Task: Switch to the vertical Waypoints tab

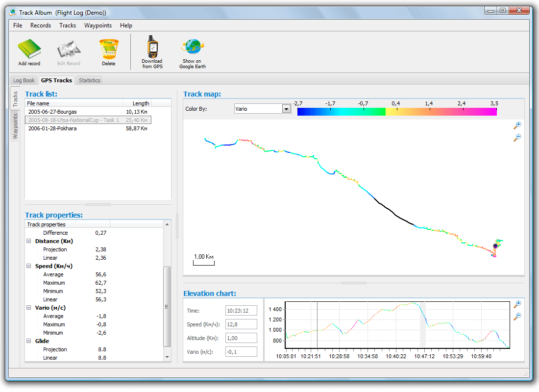Action: click(x=15, y=126)
